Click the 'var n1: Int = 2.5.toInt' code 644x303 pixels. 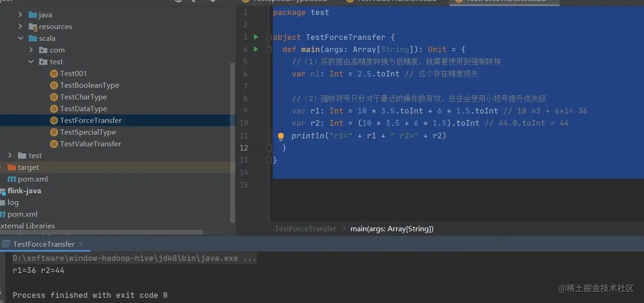346,74
